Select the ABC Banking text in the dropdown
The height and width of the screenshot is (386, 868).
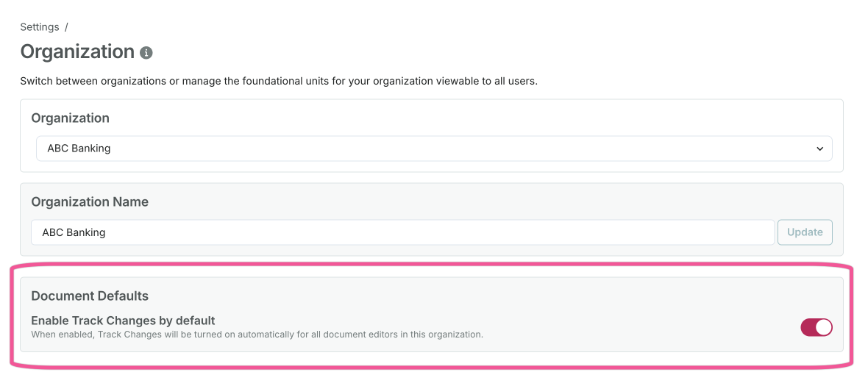[x=79, y=149]
